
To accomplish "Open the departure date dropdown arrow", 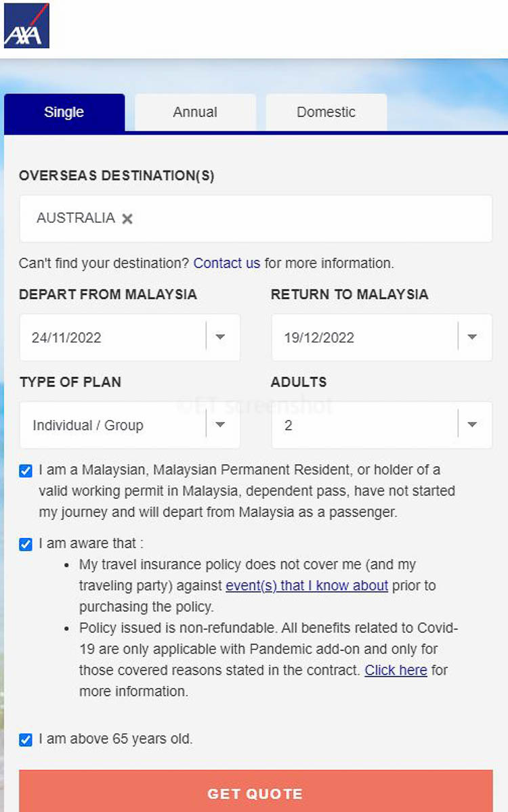I will [x=220, y=337].
